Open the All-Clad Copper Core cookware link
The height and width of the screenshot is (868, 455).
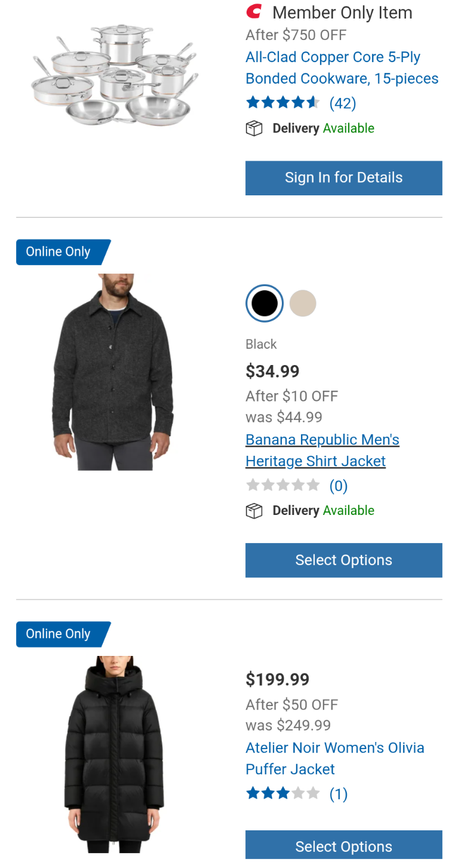coord(342,68)
